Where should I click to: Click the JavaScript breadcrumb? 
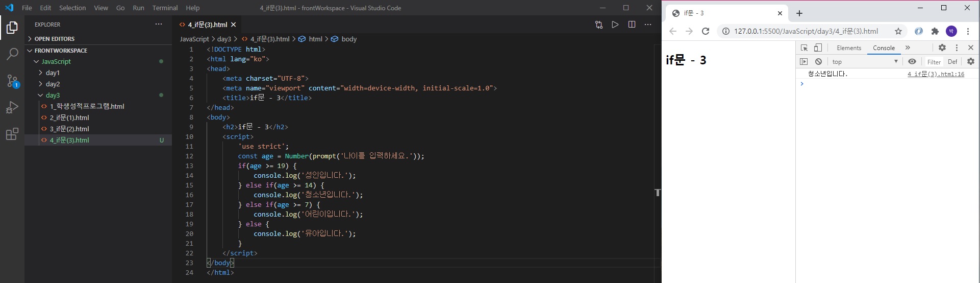(194, 39)
